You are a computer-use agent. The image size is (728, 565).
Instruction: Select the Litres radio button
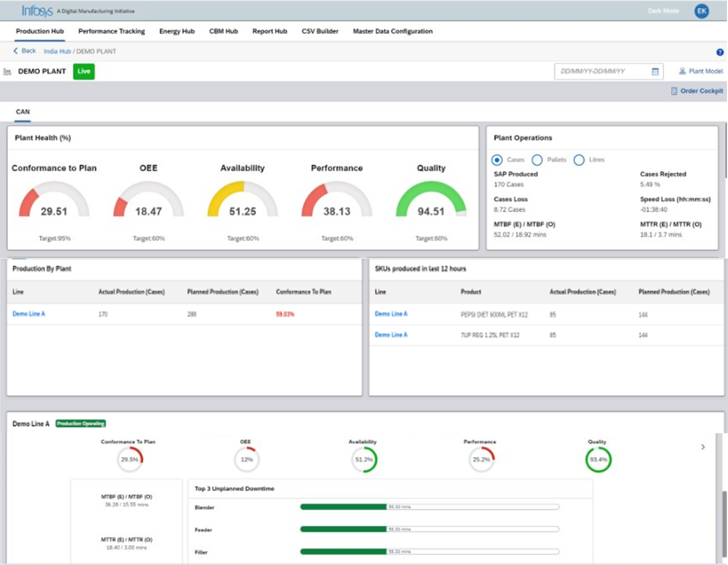point(579,160)
